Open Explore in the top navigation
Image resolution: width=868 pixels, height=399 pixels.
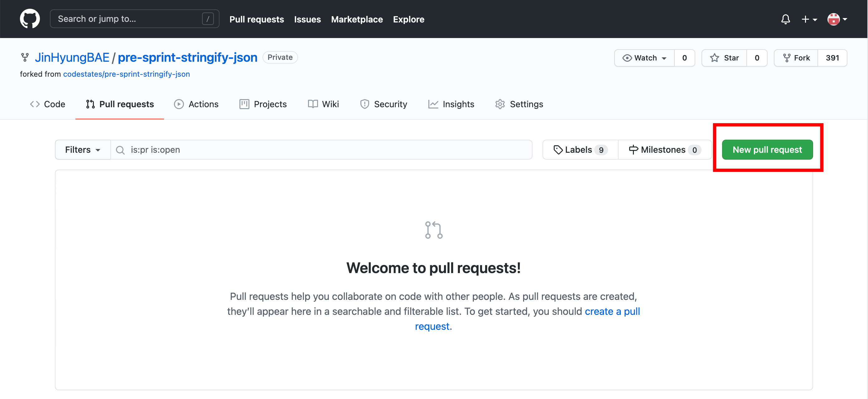(408, 19)
